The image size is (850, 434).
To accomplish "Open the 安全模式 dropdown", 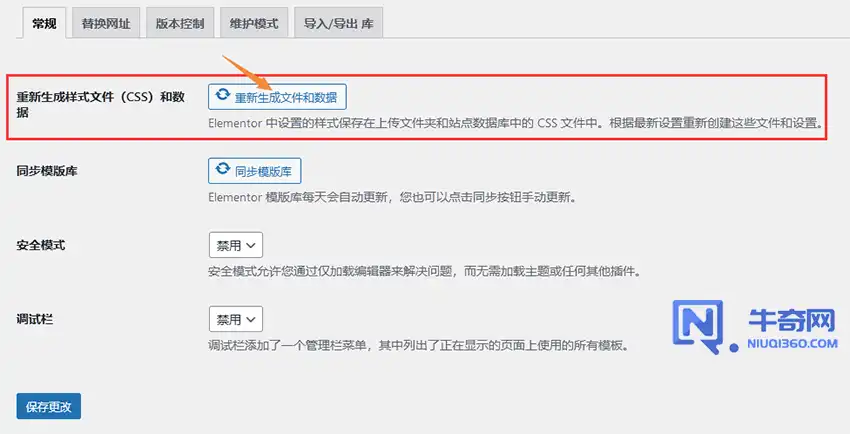I will click(236, 245).
